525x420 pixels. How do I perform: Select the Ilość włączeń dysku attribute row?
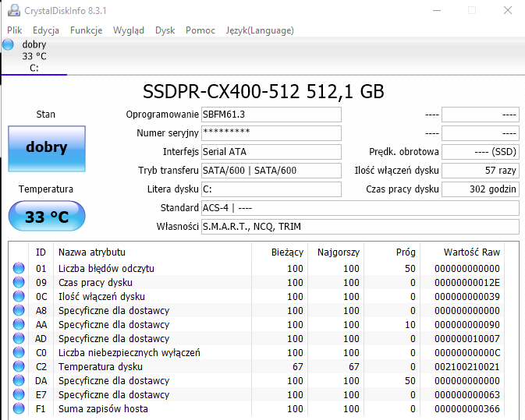tap(257, 296)
